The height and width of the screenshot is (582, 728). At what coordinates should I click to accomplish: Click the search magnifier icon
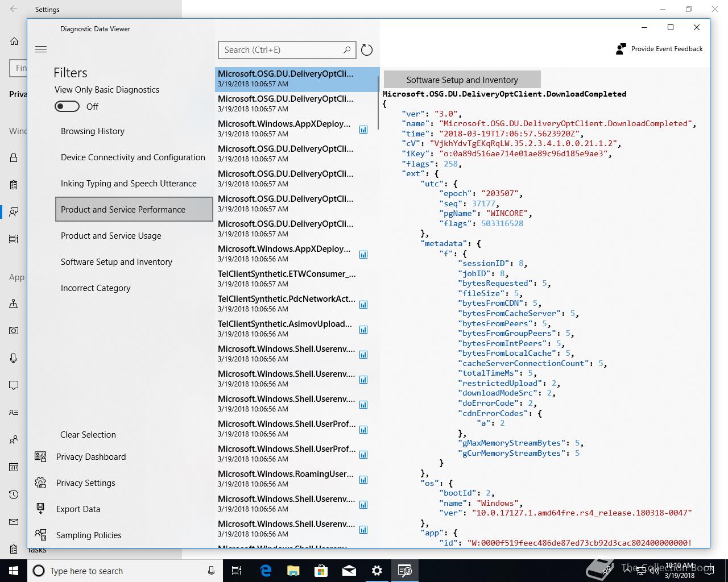pyautogui.click(x=347, y=50)
